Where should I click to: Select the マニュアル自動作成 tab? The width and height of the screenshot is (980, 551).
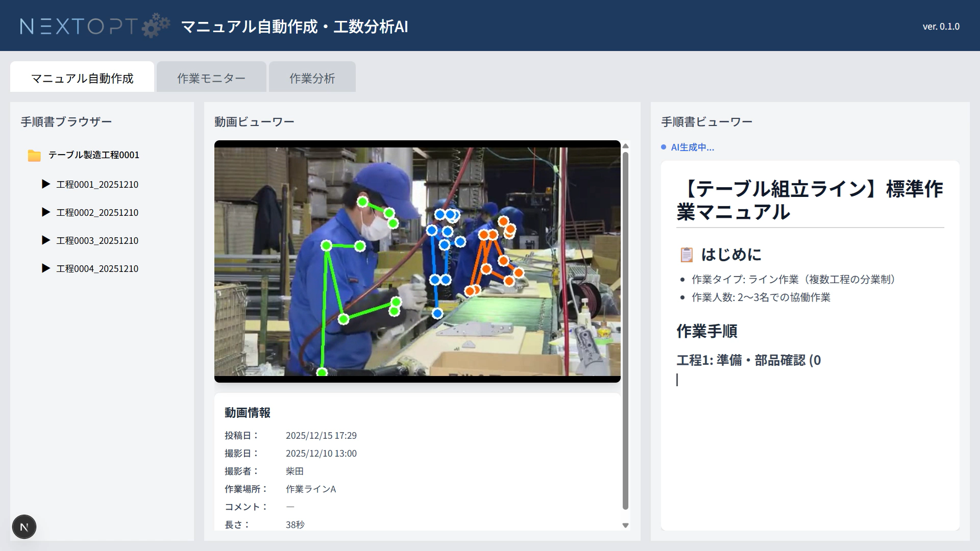(82, 78)
